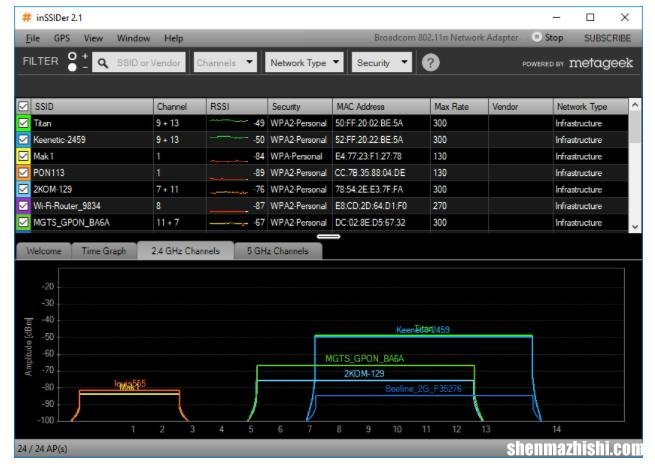Uncheck the PON113 network checkbox
655x464 pixels.
click(x=23, y=172)
